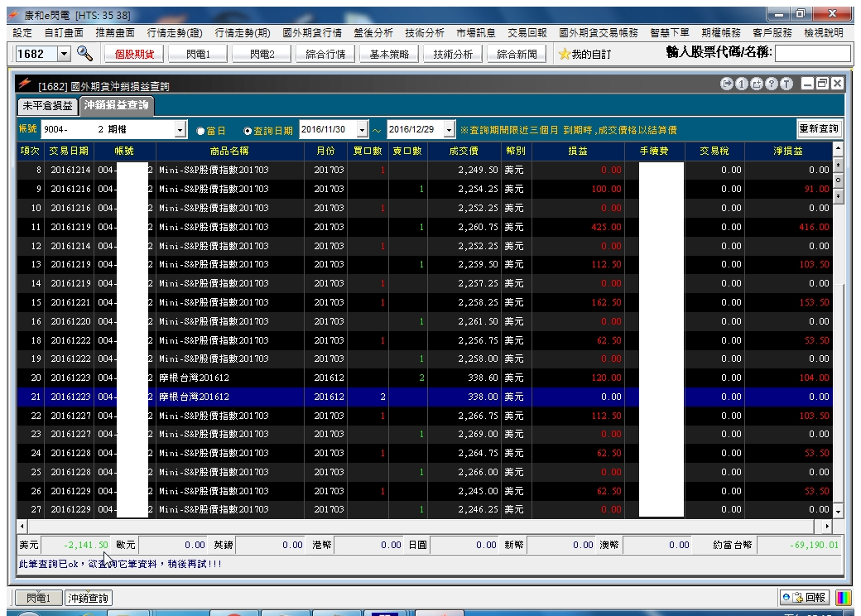Viewport: 861px width, 616px height.
Task: Click the circle button on table scrollbar
Action: [838, 180]
